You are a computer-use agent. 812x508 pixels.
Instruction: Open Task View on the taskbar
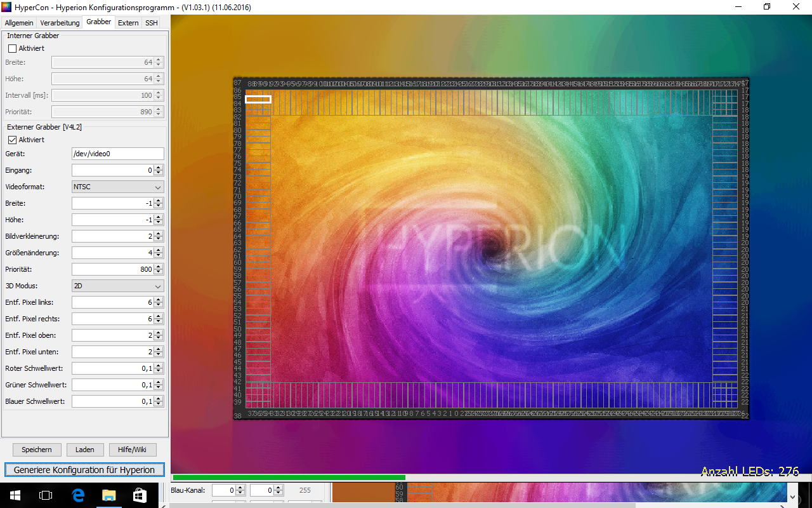coord(46,495)
